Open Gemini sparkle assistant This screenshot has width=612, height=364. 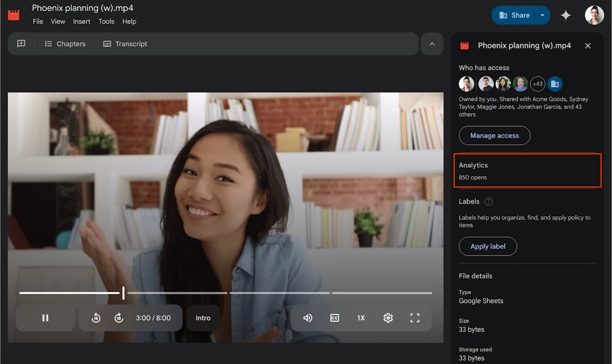(x=566, y=15)
